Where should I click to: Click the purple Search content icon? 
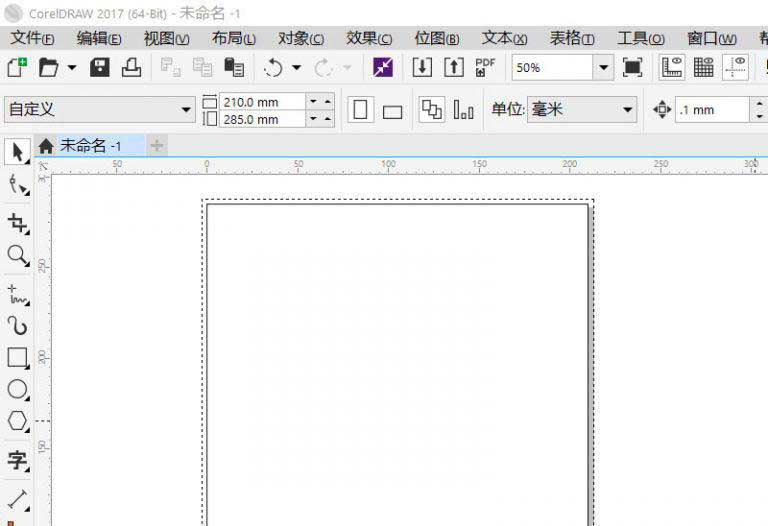[383, 68]
